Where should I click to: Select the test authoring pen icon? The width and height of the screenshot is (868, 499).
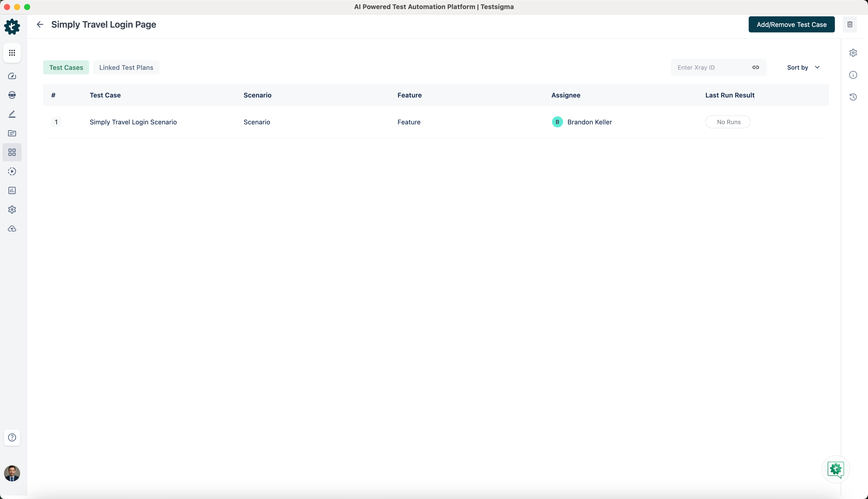(12, 114)
